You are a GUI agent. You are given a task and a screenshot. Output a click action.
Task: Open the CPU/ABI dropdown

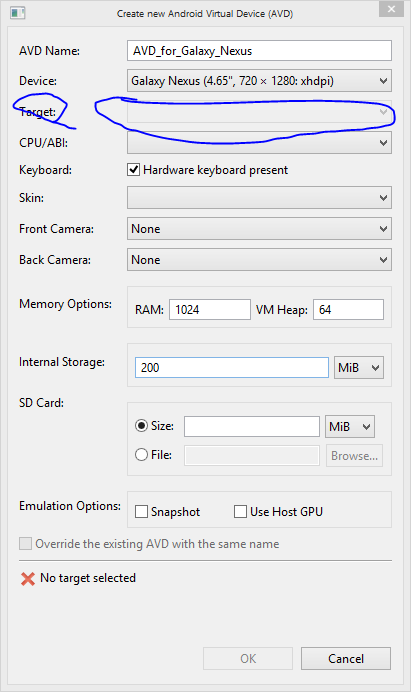tap(259, 143)
